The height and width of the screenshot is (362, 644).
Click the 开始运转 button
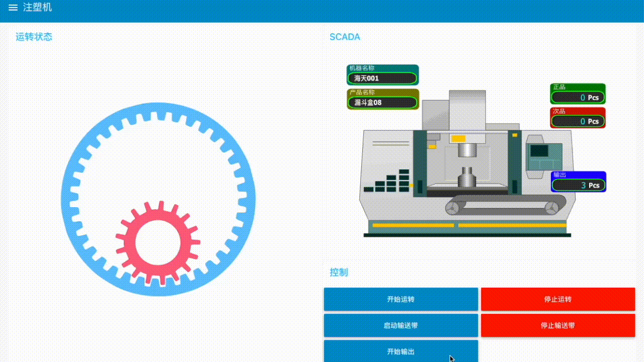pos(401,299)
